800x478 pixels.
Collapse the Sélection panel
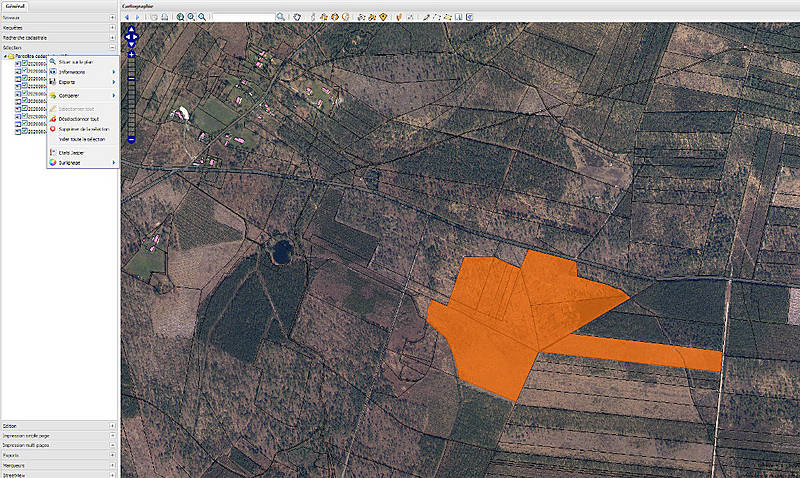pyautogui.click(x=112, y=47)
